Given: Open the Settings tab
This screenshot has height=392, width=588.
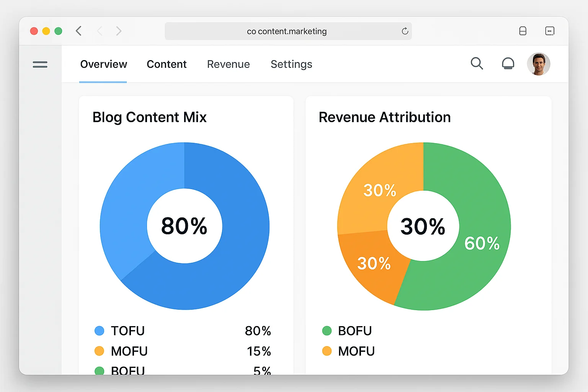Looking at the screenshot, I should click(291, 64).
